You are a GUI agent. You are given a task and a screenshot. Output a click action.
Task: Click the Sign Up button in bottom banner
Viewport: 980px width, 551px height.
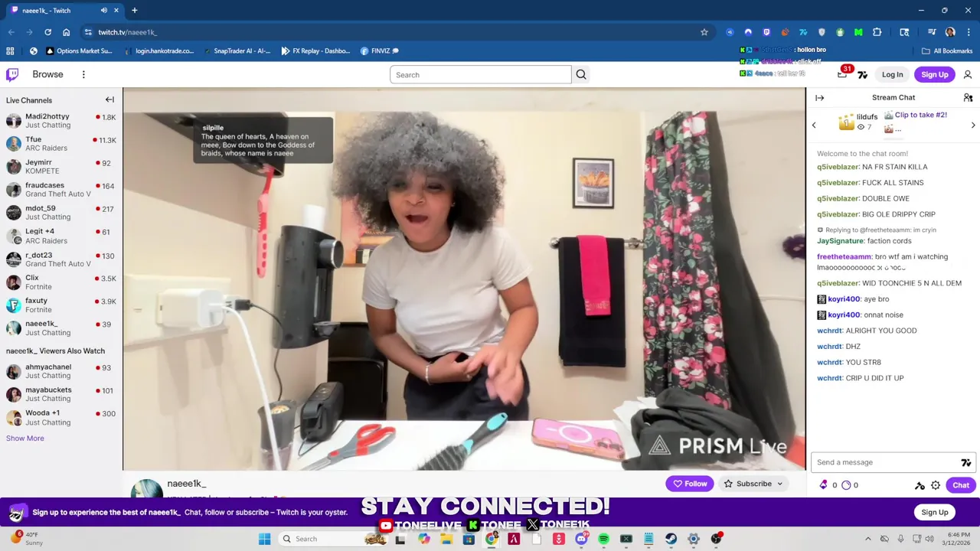click(934, 512)
